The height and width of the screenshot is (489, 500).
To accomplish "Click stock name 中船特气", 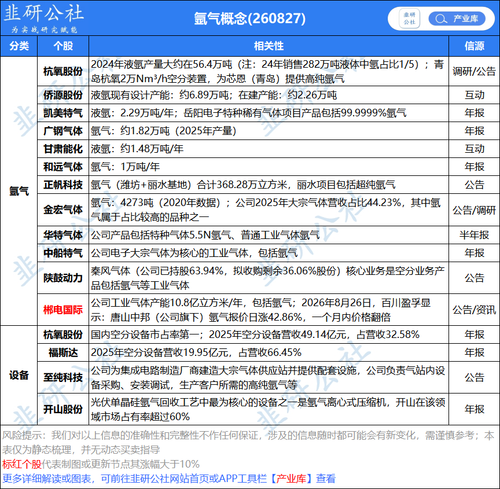I will point(63,253).
